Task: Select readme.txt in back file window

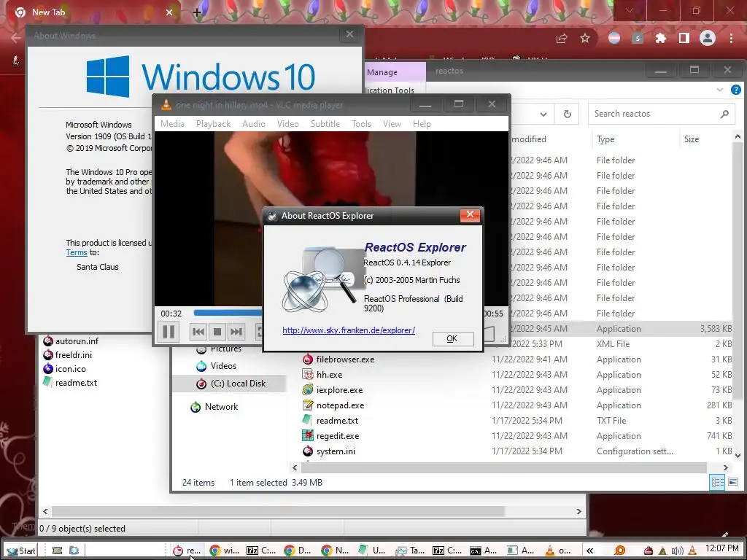Action: click(x=70, y=382)
